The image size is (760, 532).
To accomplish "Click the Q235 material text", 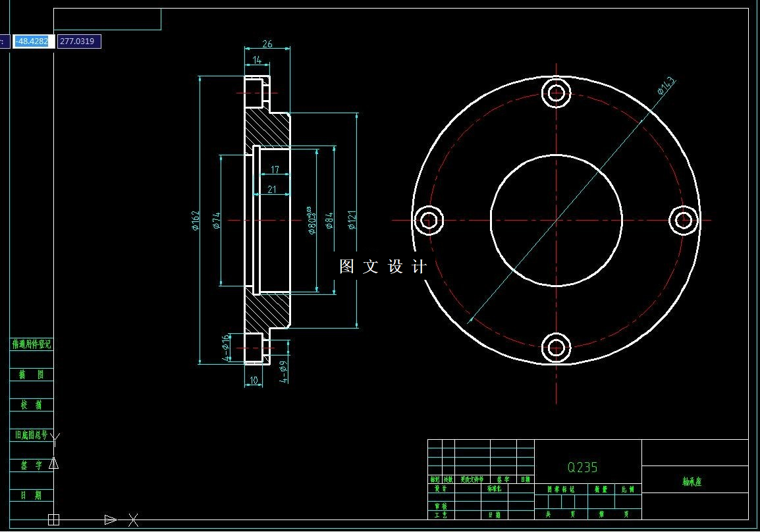I will [582, 467].
